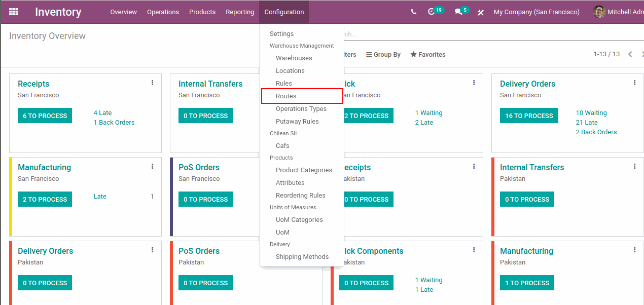Click 16 TO PROCESS on Delivery Orders
644x305 pixels.
(529, 116)
